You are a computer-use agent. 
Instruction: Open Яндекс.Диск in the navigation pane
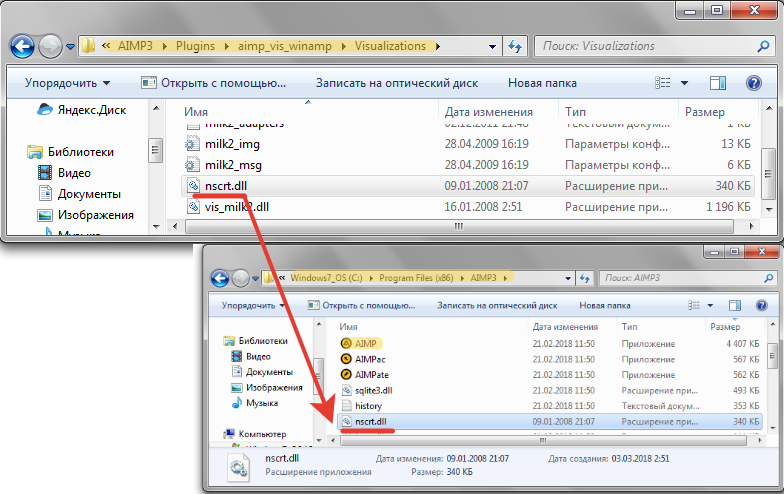tap(91, 110)
